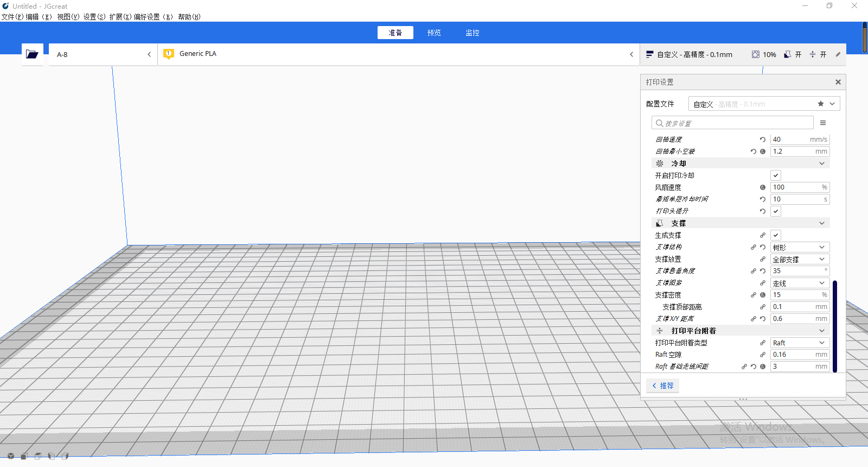Image resolution: width=868 pixels, height=467 pixels.
Task: Close the 打印设置 panel
Action: pyautogui.click(x=838, y=82)
